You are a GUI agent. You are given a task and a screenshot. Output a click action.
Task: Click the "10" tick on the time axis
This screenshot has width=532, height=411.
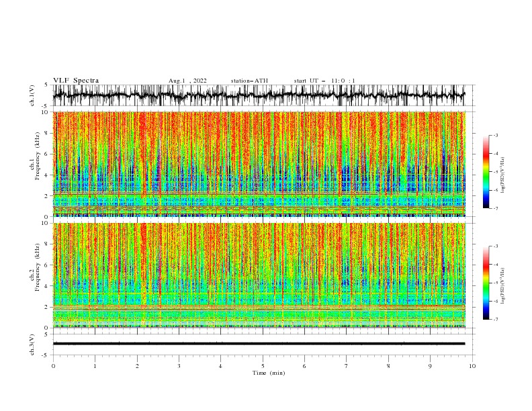pyautogui.click(x=472, y=366)
